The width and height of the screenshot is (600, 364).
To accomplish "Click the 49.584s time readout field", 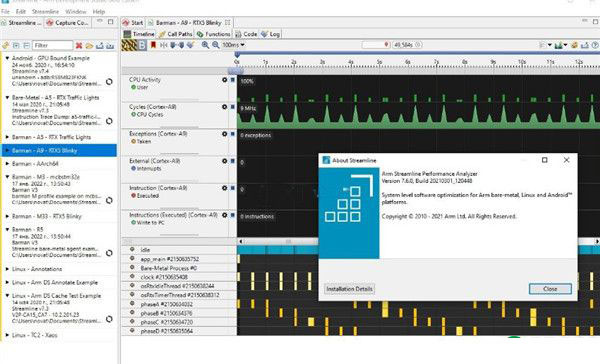I will point(408,45).
